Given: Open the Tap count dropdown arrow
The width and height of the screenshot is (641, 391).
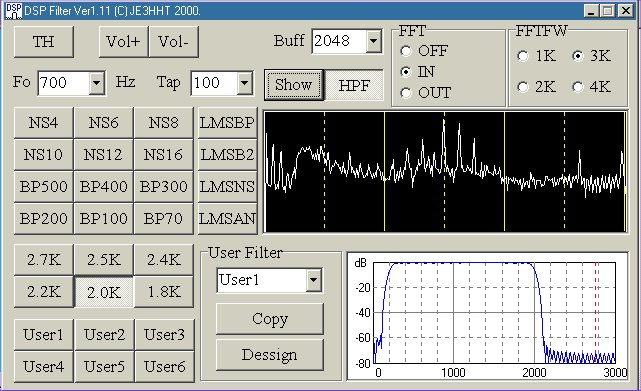Looking at the screenshot, I should (244, 83).
